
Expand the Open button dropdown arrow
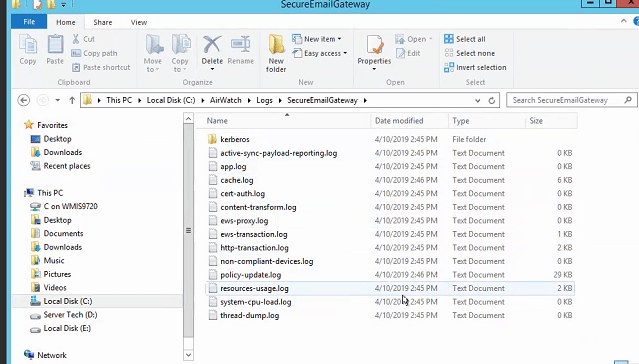click(431, 39)
